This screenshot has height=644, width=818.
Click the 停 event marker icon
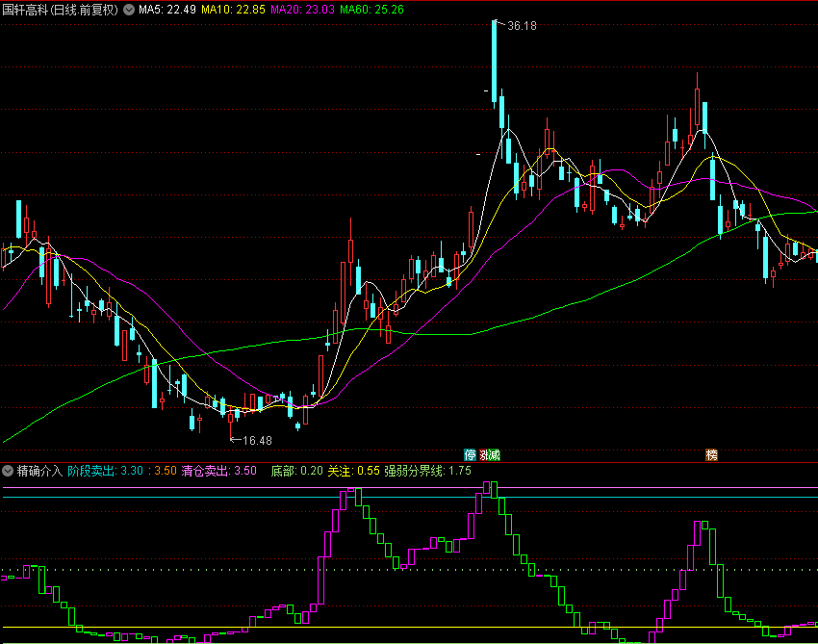click(x=471, y=454)
